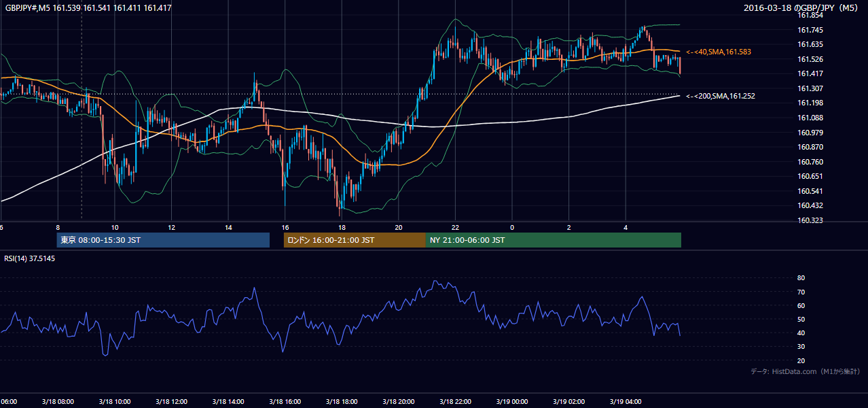868x408 pixels.
Task: Click the 160.760 price axis label
Action: tap(810, 162)
